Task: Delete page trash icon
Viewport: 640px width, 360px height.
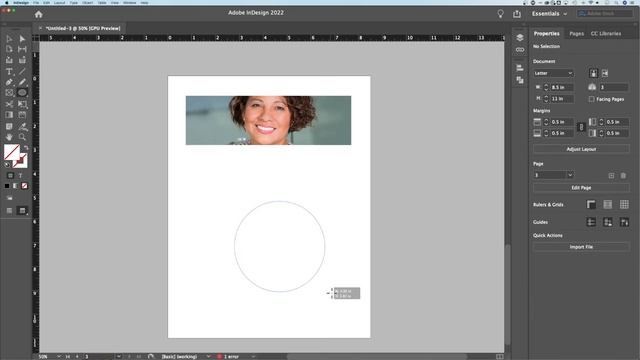Action: click(x=623, y=176)
